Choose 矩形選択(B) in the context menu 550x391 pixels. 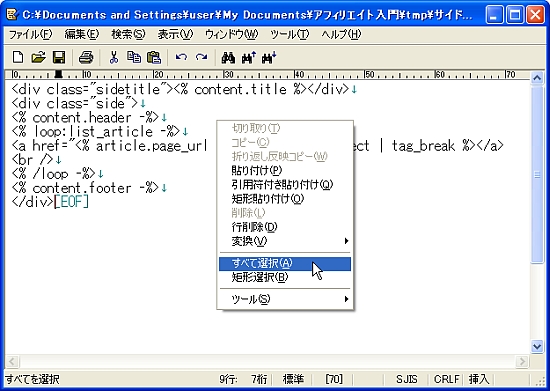(285, 277)
